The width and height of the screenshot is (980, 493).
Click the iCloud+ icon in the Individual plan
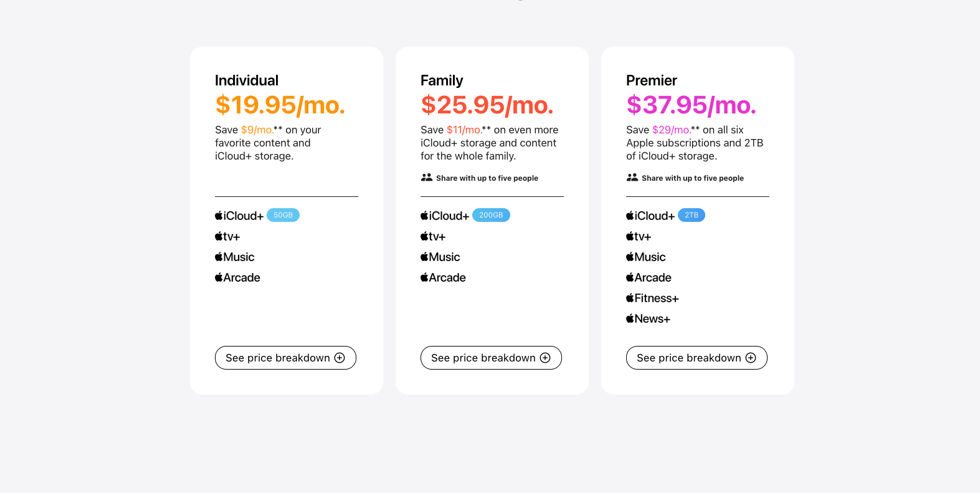(x=218, y=215)
